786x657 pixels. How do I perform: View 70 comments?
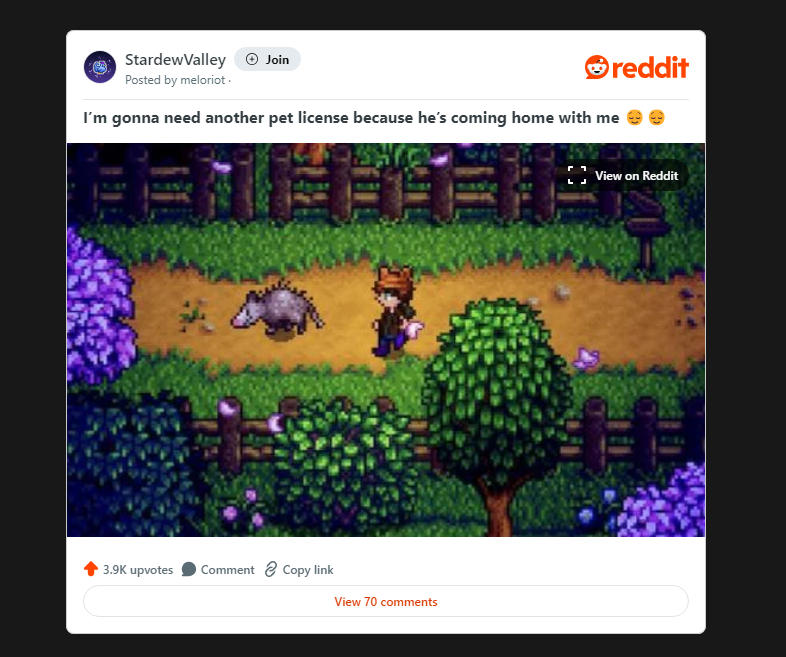coord(386,601)
